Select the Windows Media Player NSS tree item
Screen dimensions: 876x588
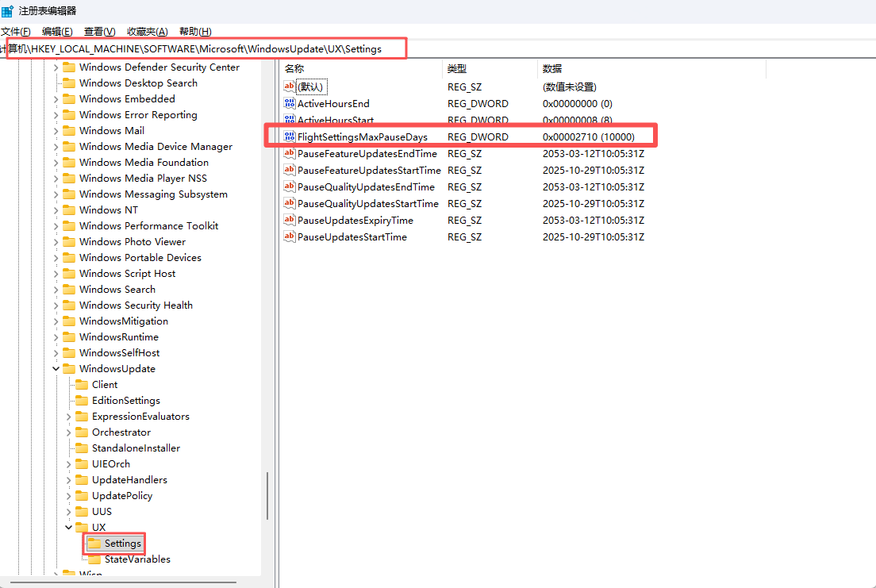pyautogui.click(x=143, y=179)
